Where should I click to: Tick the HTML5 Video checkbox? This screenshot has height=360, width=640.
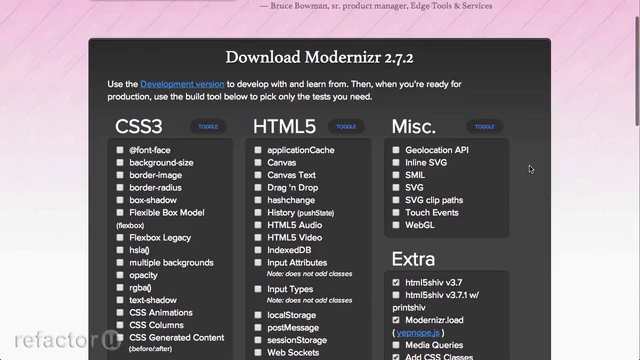pos(258,237)
